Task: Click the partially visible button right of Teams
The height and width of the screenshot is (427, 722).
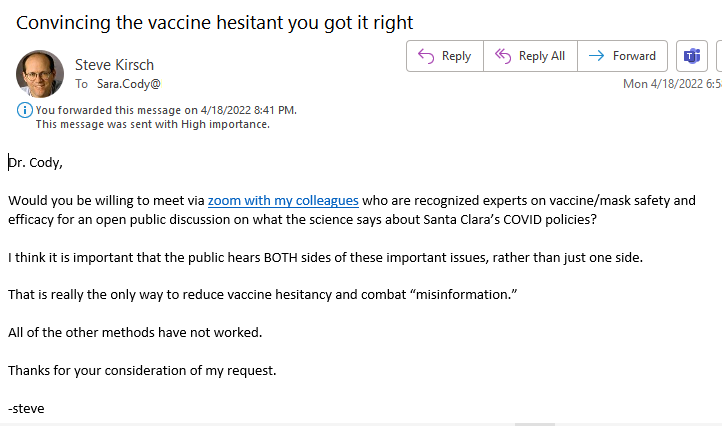Action: click(719, 56)
